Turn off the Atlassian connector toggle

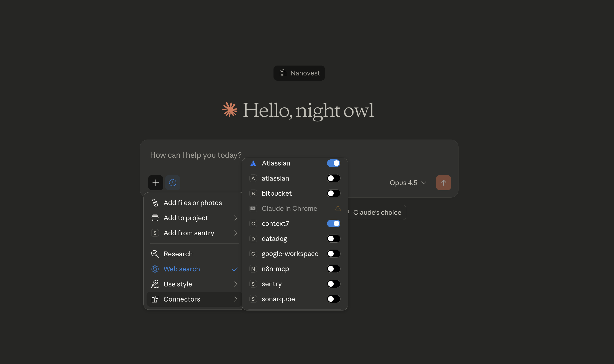tap(333, 163)
